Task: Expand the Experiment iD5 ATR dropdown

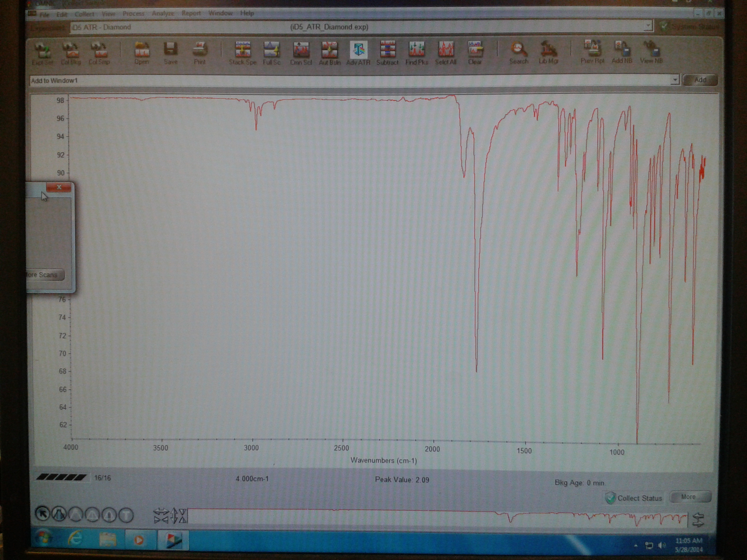Action: click(647, 26)
